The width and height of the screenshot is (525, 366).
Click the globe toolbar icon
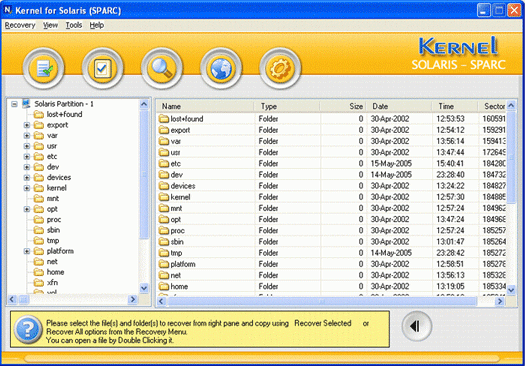pos(221,69)
